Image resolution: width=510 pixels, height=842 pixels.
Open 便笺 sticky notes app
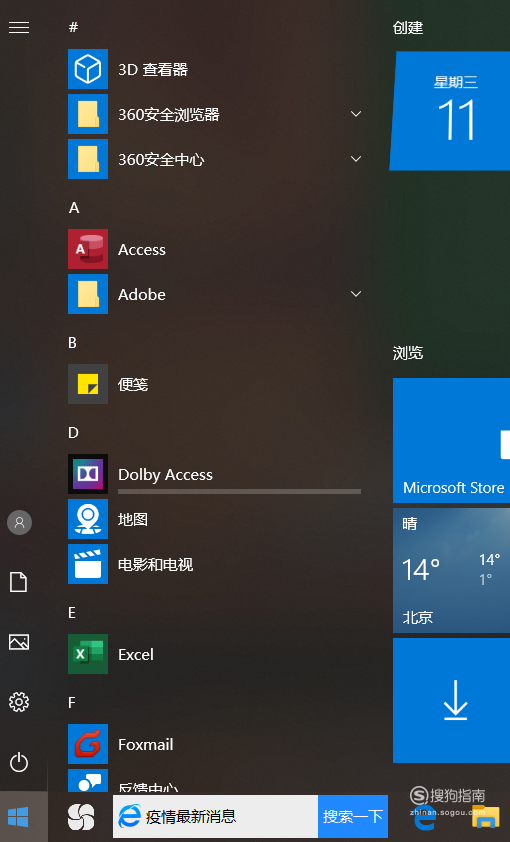point(215,384)
